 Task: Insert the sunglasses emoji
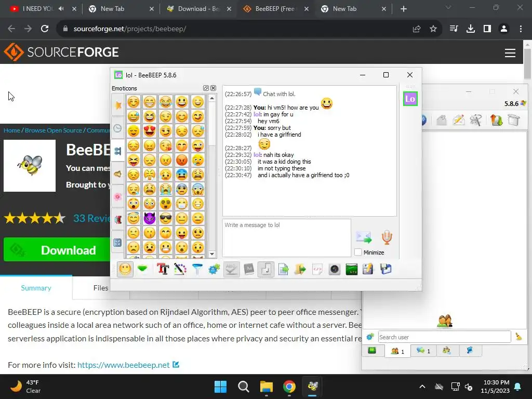[x=166, y=218]
